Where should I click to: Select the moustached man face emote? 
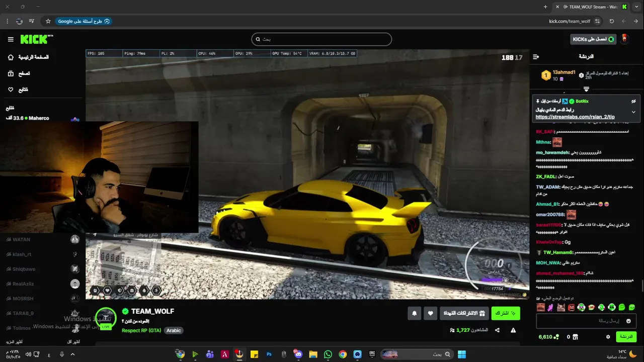click(540, 307)
